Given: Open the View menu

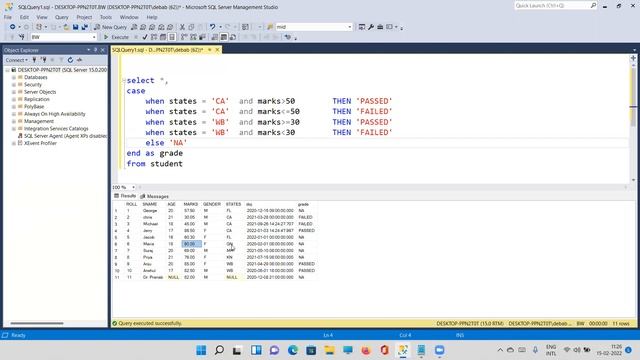Looking at the screenshot, I should coord(42,17).
